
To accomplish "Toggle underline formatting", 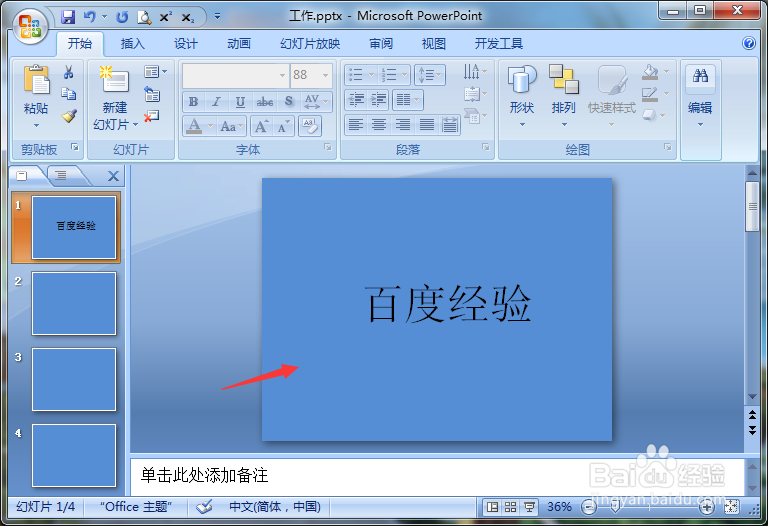I will click(x=240, y=101).
